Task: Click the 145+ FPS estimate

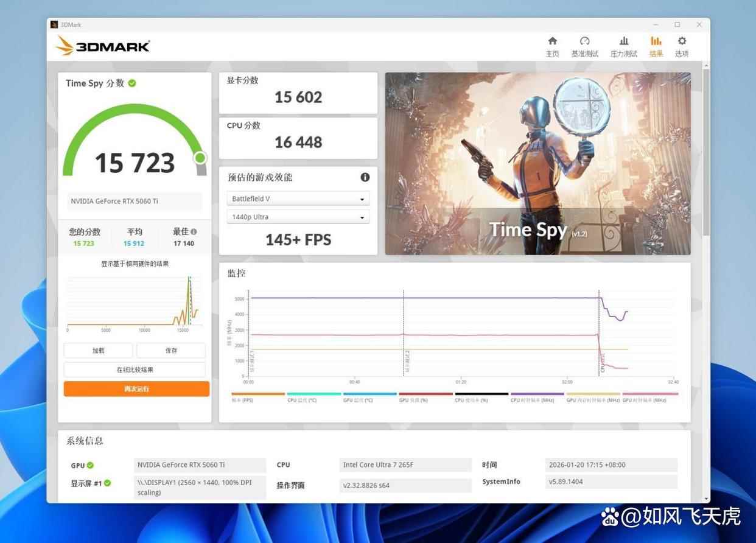Action: pos(298,240)
